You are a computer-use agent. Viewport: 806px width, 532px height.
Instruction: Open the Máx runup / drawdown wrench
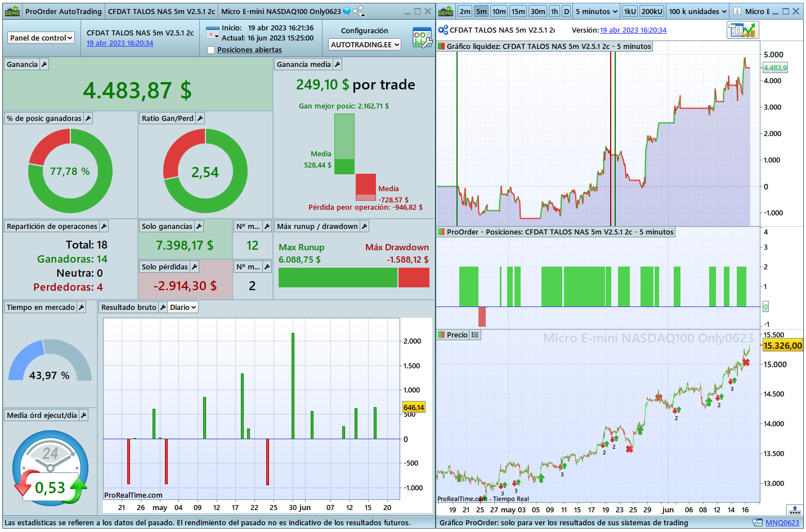click(x=364, y=227)
